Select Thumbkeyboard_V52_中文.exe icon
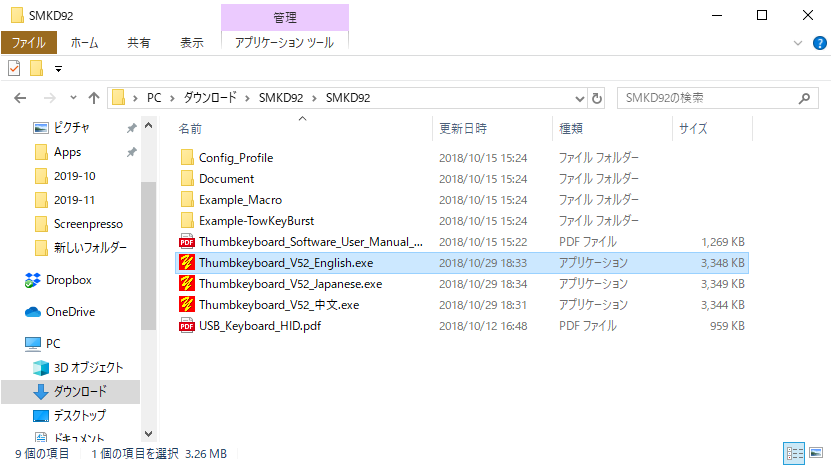 coord(187,305)
